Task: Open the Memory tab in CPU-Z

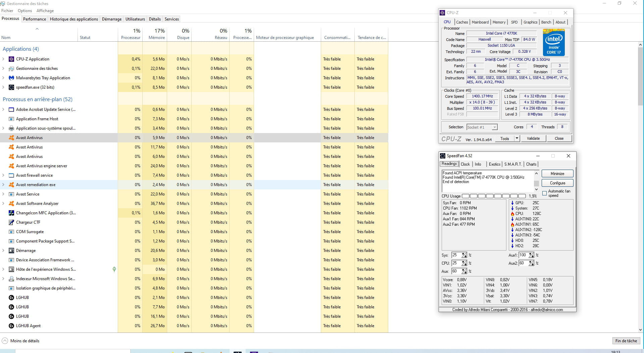Action: pos(499,22)
